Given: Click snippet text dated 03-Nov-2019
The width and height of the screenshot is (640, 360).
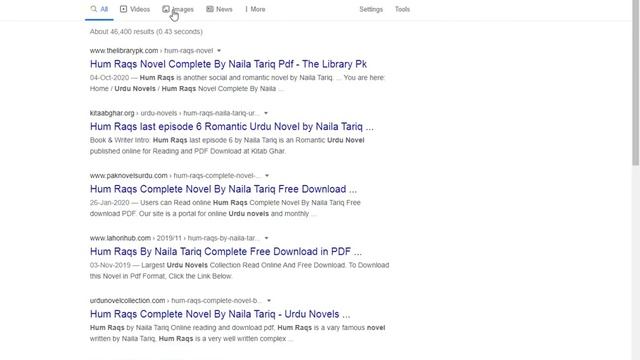Looking at the screenshot, I should pyautogui.click(x=240, y=271).
